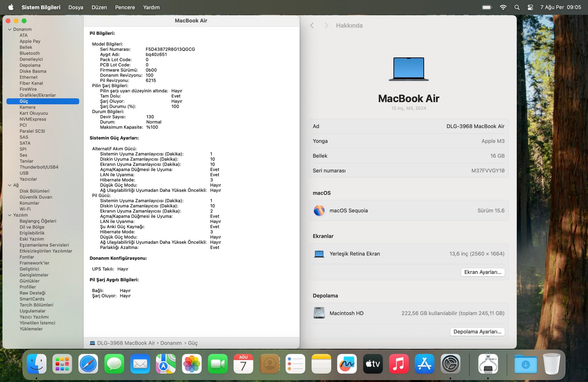Click Wi-Fi status icon in menu bar
The height and width of the screenshot is (382, 588).
[503, 7]
